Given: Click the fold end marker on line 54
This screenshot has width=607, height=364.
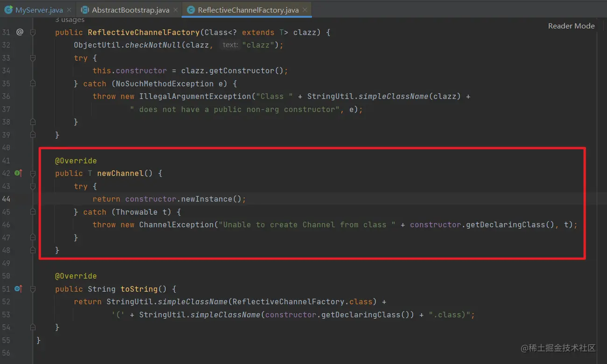Looking at the screenshot, I should (x=33, y=327).
